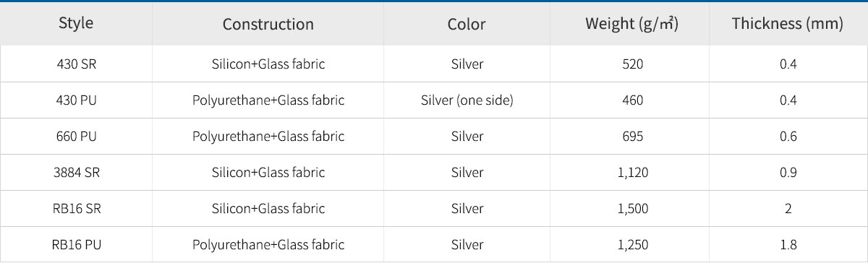The image size is (868, 263).
Task: Click the 695 weight value
Action: (632, 137)
